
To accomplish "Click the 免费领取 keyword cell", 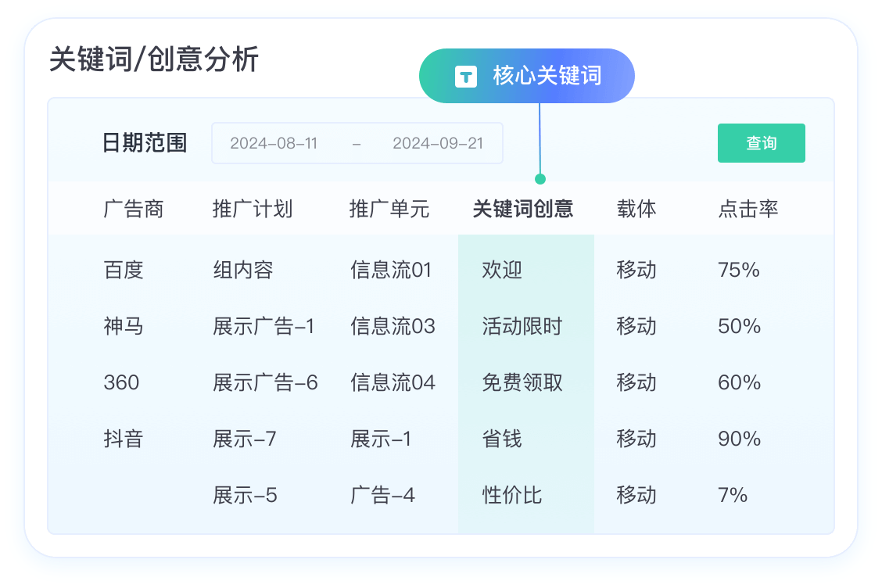I will click(x=522, y=382).
